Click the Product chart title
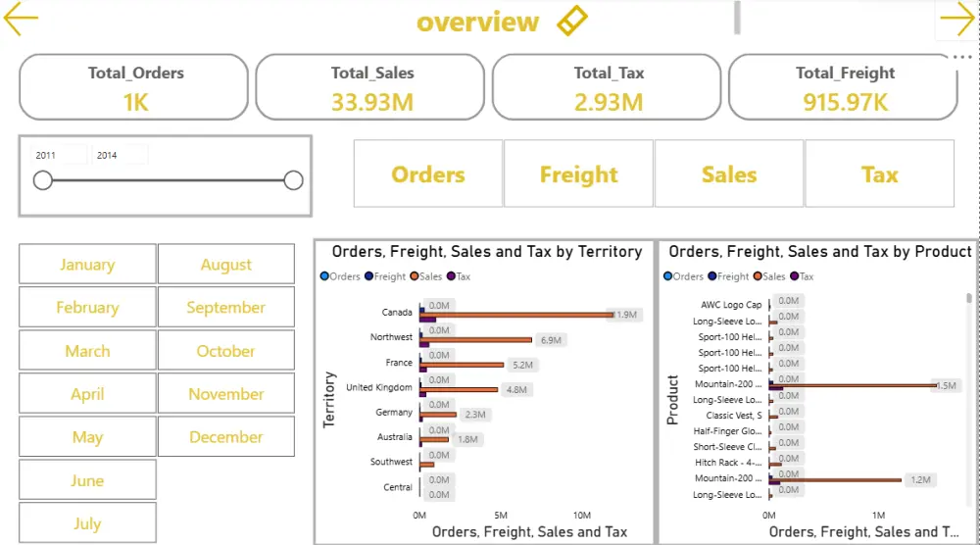This screenshot has height=545, width=980. (820, 251)
